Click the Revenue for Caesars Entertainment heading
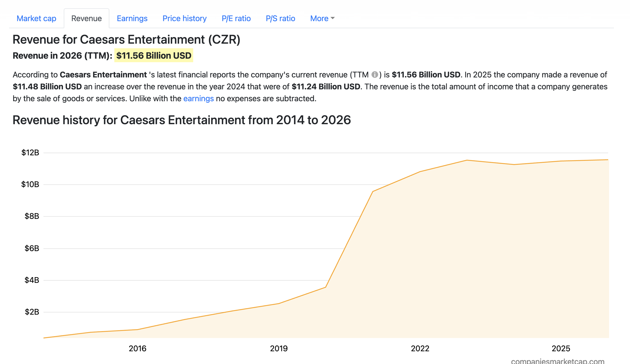The height and width of the screenshot is (364, 630). click(127, 40)
